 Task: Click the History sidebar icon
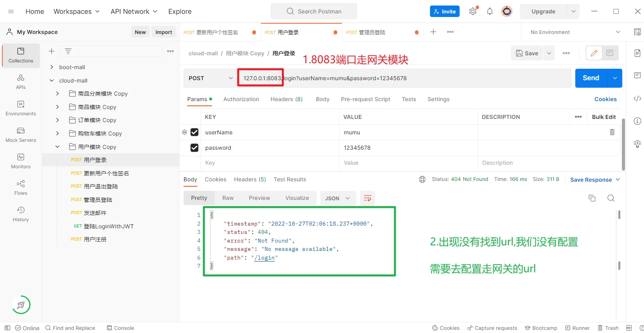(x=21, y=214)
